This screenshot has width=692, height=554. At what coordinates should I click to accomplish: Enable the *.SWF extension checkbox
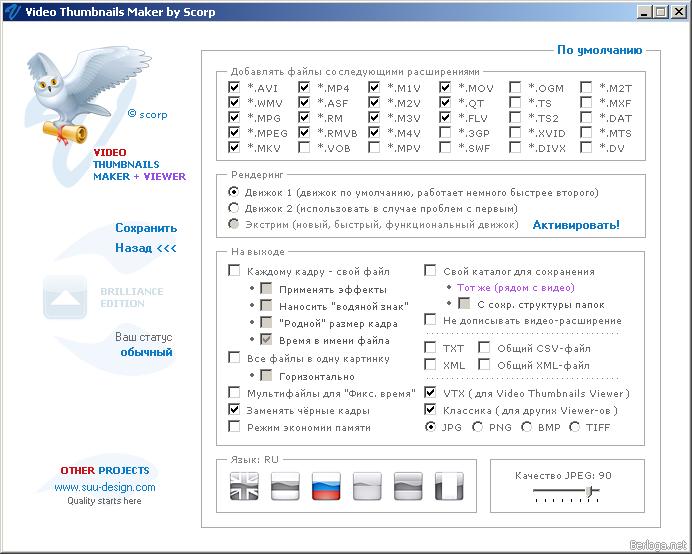coord(445,147)
